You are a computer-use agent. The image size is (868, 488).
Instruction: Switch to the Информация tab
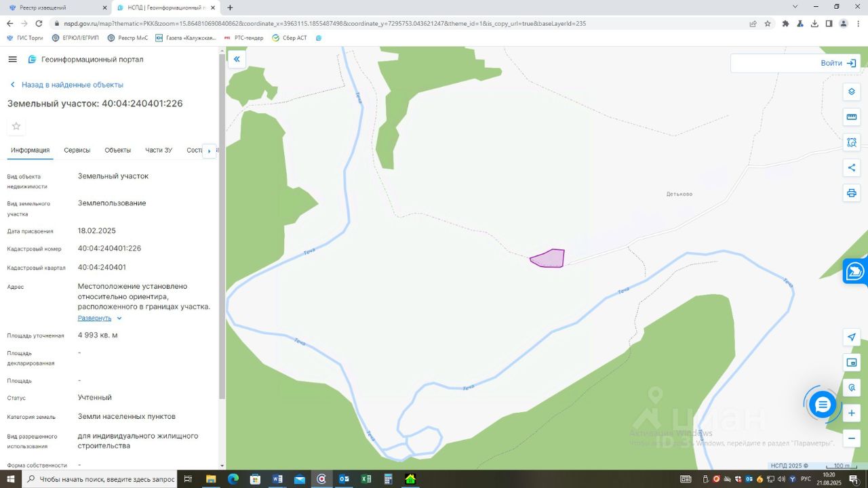coord(31,150)
